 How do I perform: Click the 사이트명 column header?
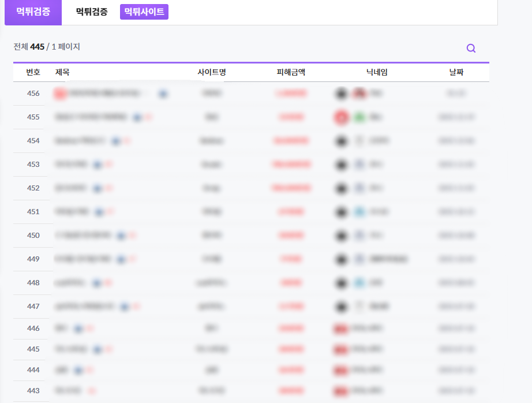click(x=212, y=72)
